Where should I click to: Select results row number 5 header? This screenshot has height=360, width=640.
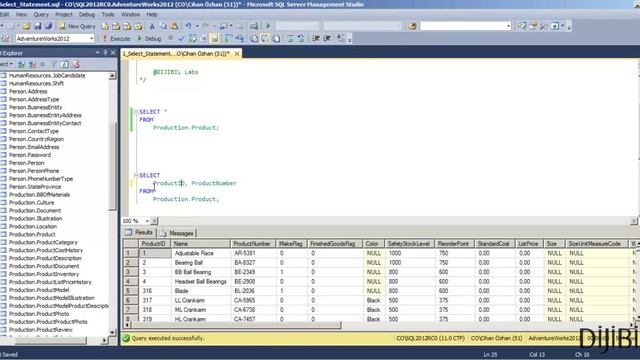coord(130,291)
